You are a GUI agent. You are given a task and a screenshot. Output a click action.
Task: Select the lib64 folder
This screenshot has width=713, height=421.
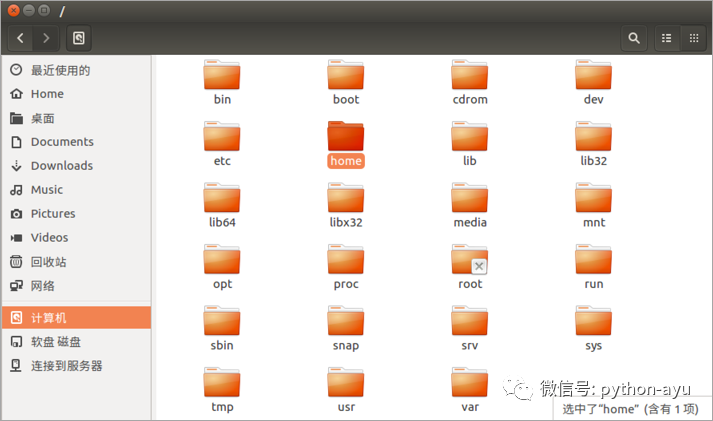click(222, 205)
